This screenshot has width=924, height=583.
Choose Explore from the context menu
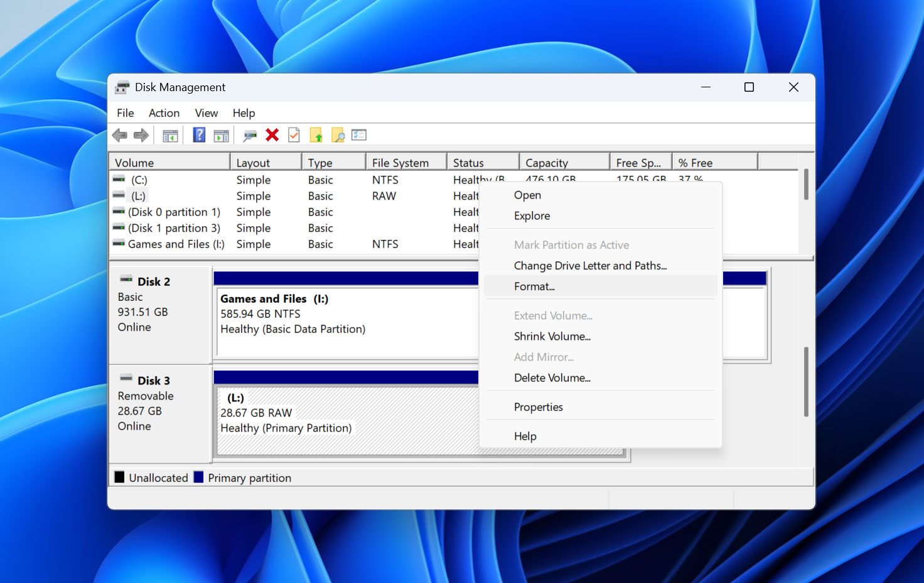click(600, 215)
